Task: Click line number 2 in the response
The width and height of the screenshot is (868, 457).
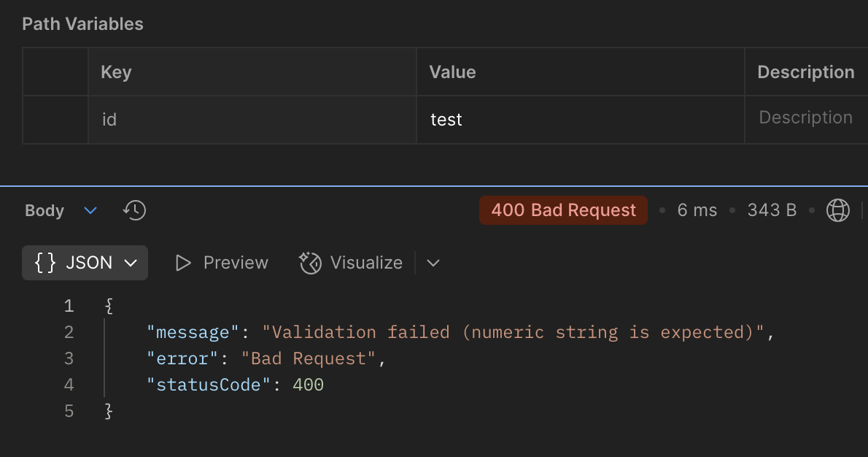Action: click(x=69, y=332)
